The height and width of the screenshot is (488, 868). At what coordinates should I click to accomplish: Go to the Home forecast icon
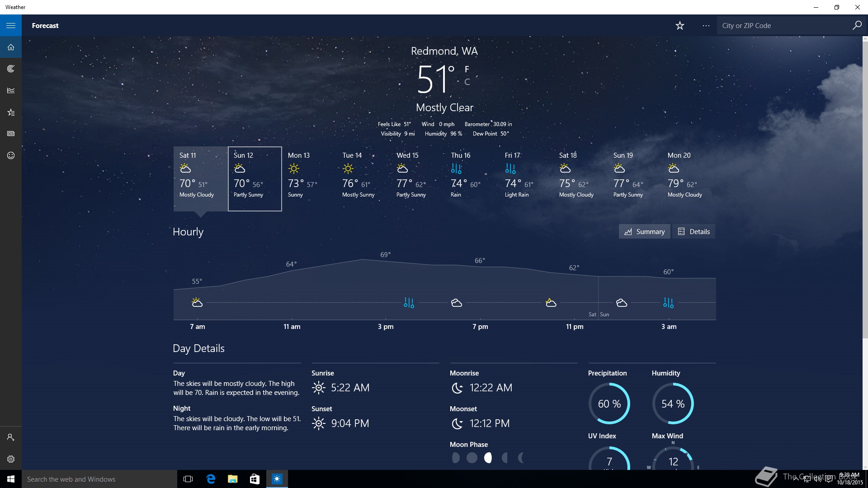point(11,47)
